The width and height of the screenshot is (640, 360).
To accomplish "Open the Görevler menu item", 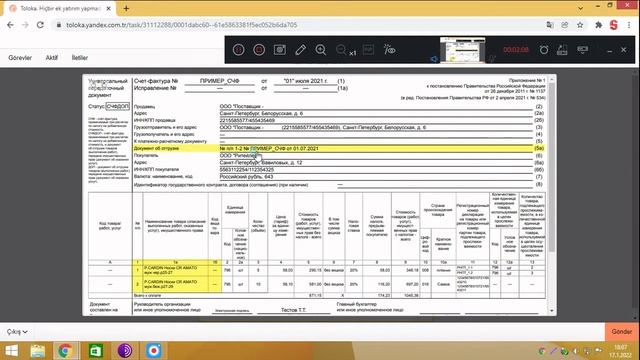I will tap(20, 58).
